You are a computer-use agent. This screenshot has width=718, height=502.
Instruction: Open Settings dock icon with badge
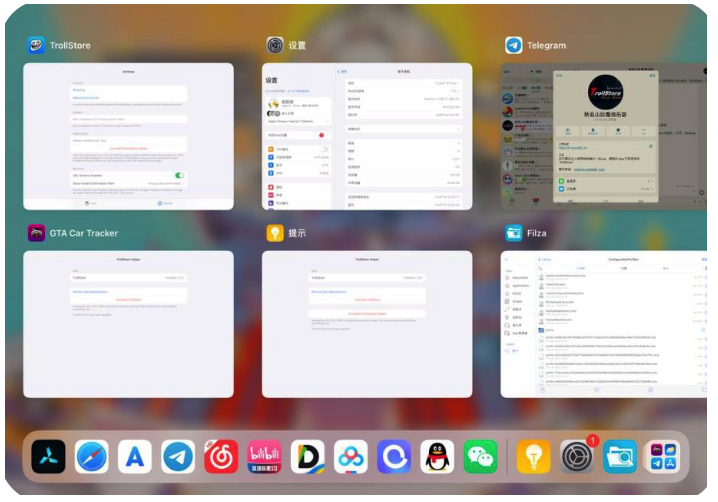pos(577,457)
